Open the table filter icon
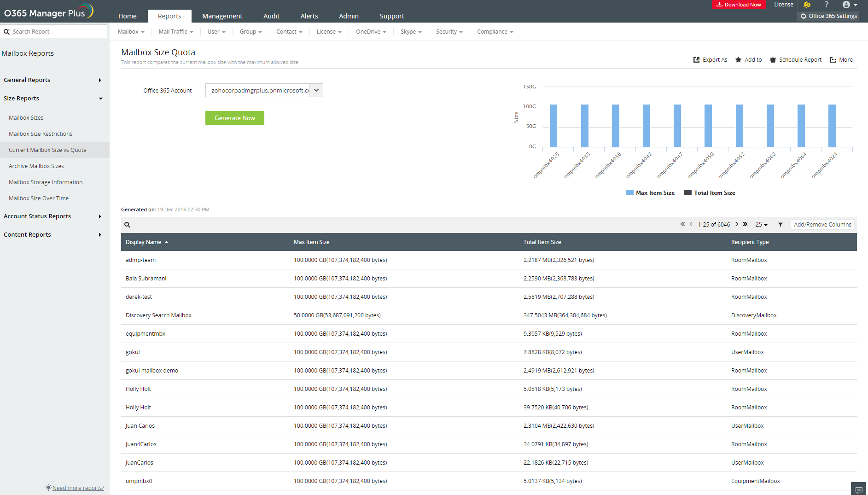868x495 pixels. pyautogui.click(x=780, y=224)
